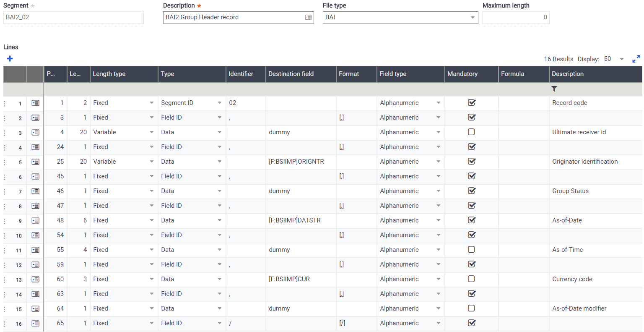
Task: Uncheck Mandatory on the Record code line
Action: pyautogui.click(x=472, y=103)
